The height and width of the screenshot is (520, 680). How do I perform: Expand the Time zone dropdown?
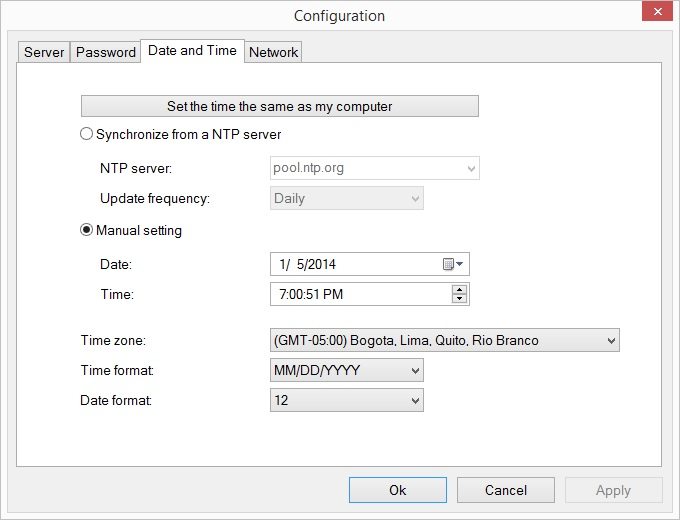(445, 340)
